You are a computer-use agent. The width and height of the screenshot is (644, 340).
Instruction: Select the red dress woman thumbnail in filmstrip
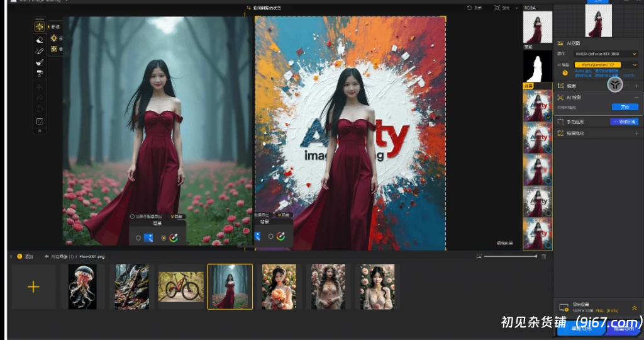click(230, 286)
